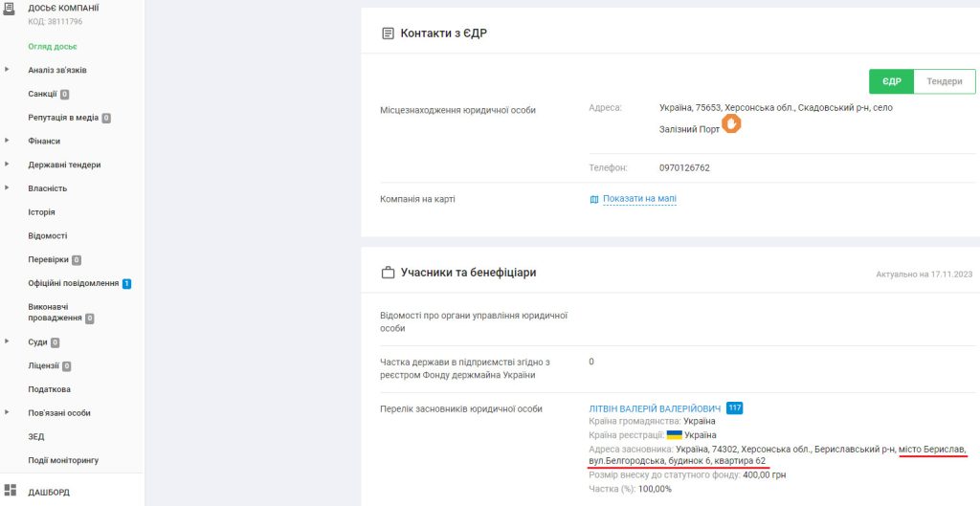Expand the Фінанси menu section
Image resolution: width=980 pixels, height=506 pixels.
pos(7,141)
